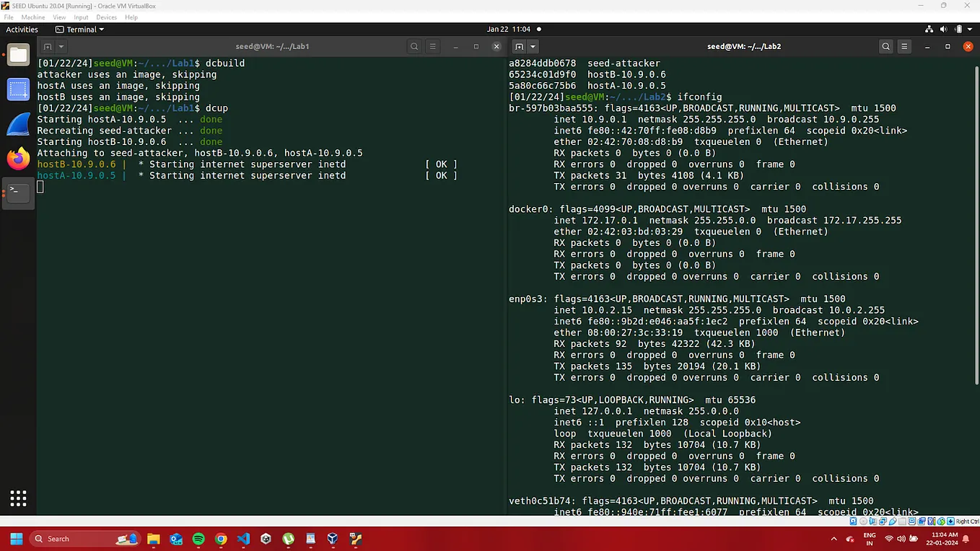Open Spotify from the Windows taskbar
Image resolution: width=980 pixels, height=551 pixels.
[198, 539]
